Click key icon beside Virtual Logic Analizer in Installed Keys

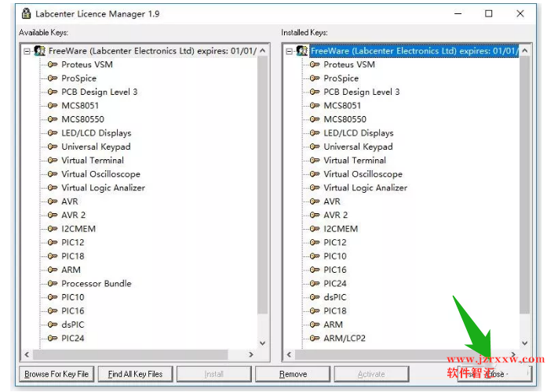[x=315, y=187]
